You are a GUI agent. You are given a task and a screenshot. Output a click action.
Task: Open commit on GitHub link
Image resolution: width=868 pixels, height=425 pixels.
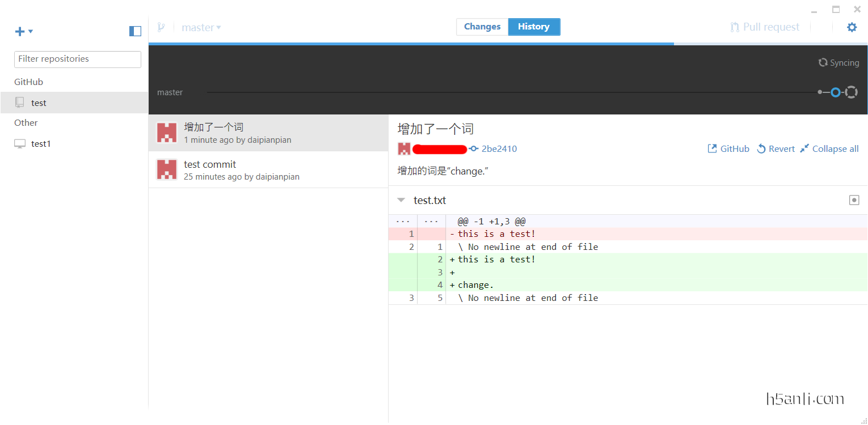tap(728, 148)
